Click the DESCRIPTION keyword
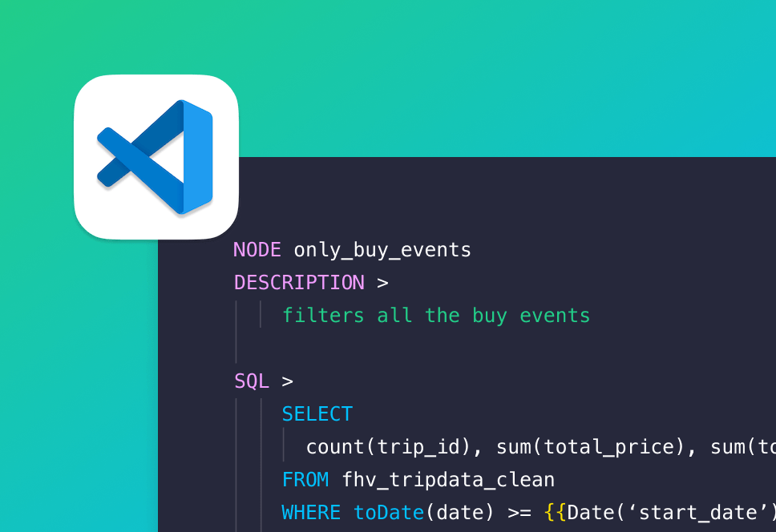 [x=299, y=283]
